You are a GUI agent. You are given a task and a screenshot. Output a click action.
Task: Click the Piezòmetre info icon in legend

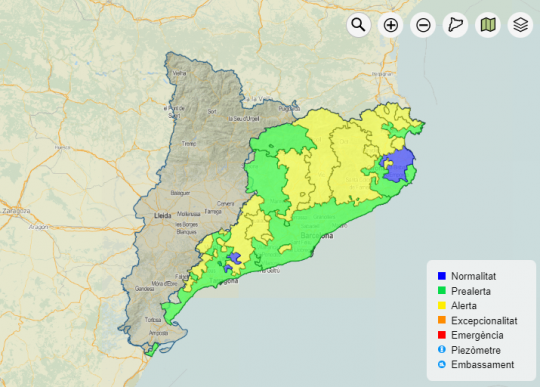pos(442,349)
